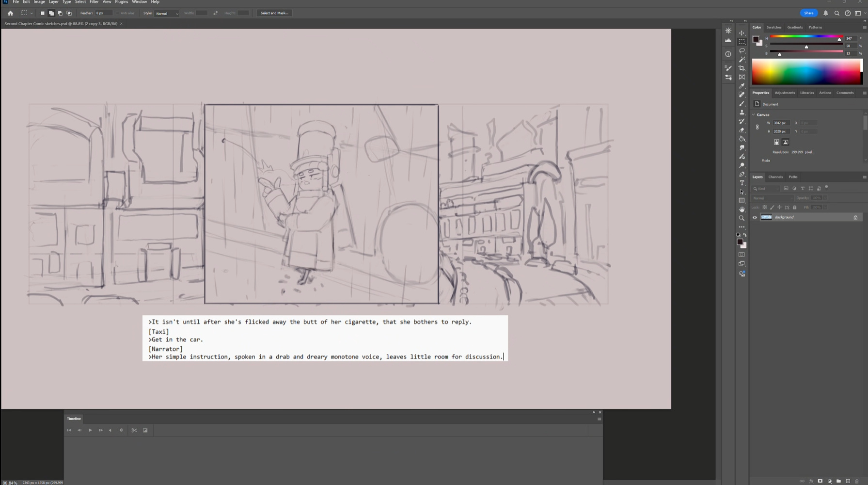This screenshot has width=868, height=485.
Task: Select the Paint Bucket tool
Action: (742, 139)
